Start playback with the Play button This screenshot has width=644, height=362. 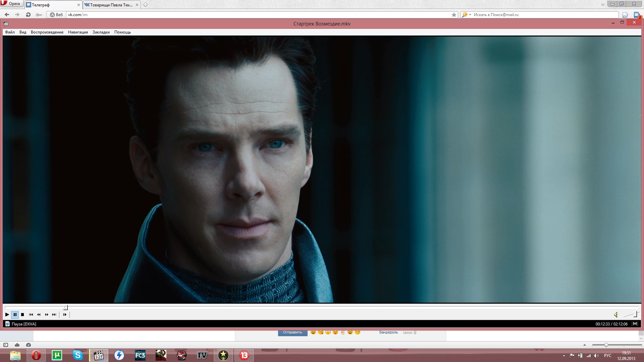tap(7, 314)
